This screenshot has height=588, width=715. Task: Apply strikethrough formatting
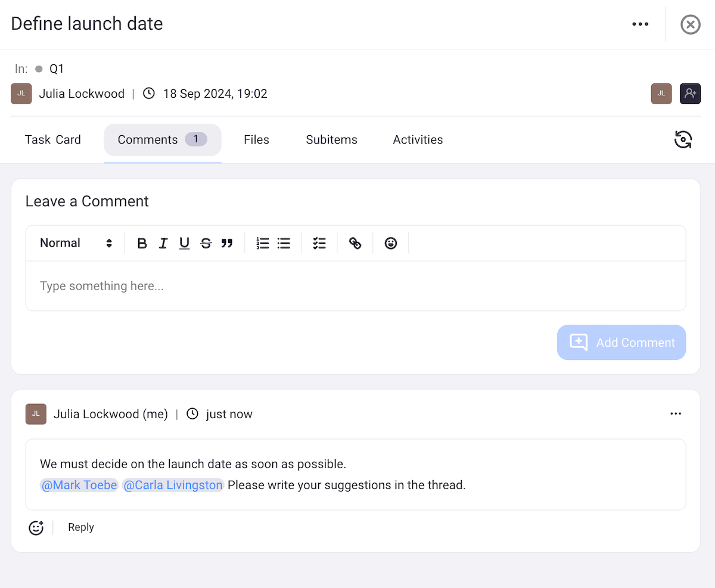206,243
